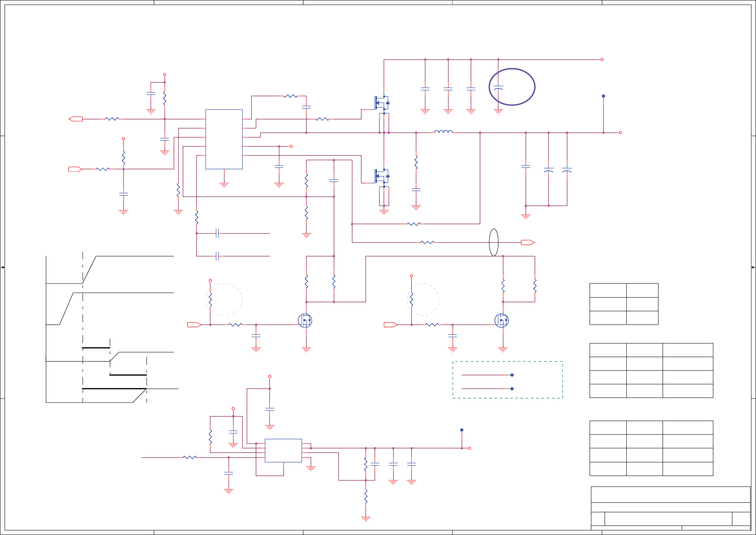The height and width of the screenshot is (535, 756).
Task: Select the high-side power MOSFET symbol
Action: point(382,103)
